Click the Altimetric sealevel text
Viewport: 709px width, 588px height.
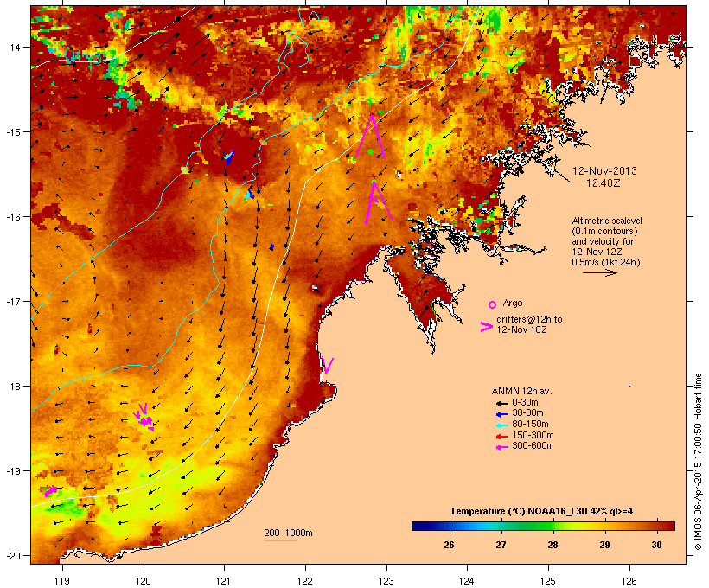[607, 220]
